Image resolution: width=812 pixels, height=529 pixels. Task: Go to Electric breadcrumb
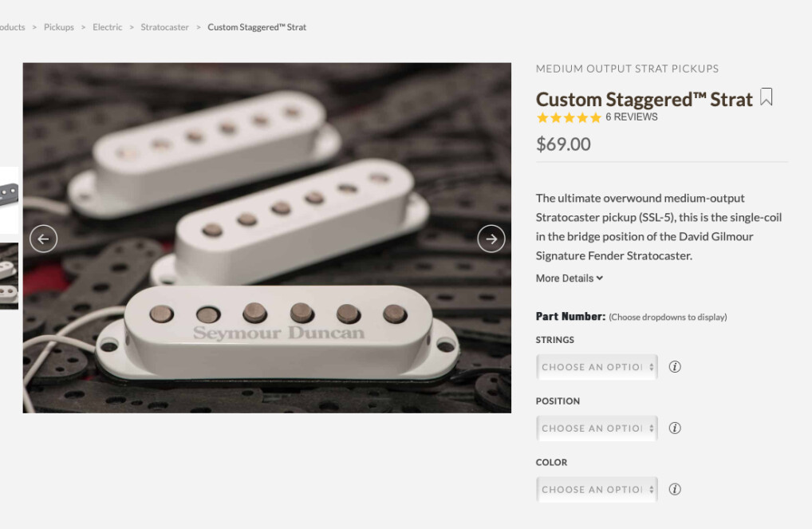pyautogui.click(x=108, y=27)
